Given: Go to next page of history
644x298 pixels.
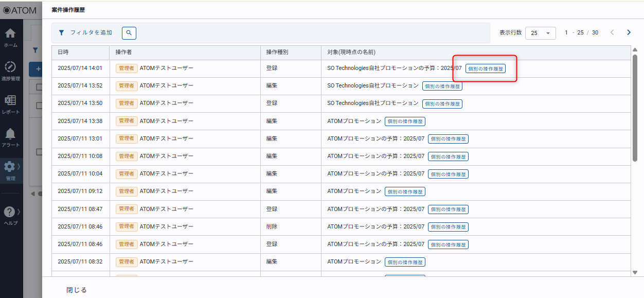Looking at the screenshot, I should [629, 32].
